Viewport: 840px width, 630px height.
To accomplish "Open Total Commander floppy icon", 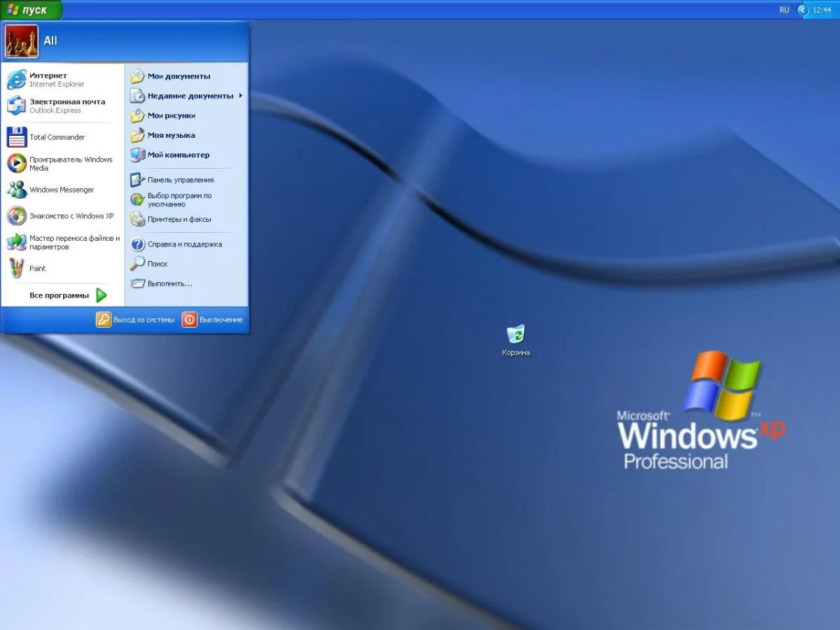I will pyautogui.click(x=17, y=137).
